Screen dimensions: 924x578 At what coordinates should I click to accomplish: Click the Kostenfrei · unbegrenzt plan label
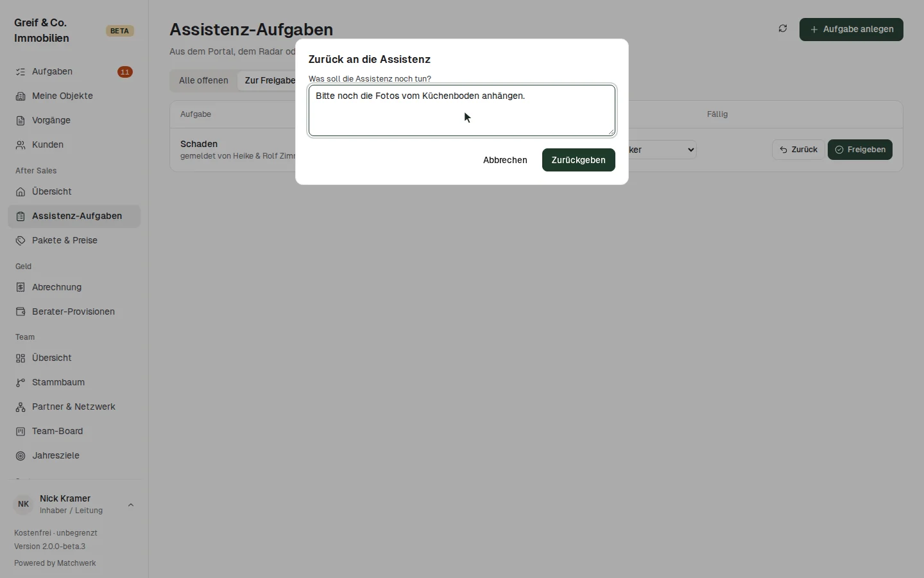coord(56,533)
